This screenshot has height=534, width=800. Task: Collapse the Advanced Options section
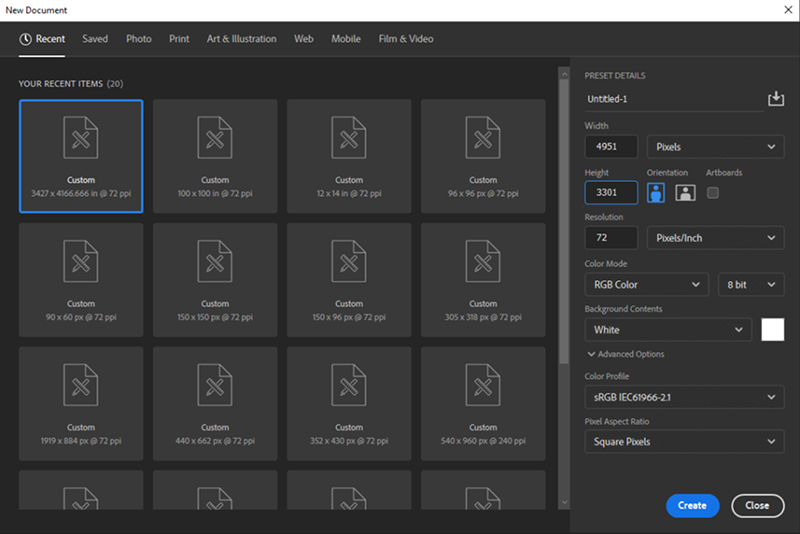click(x=625, y=354)
